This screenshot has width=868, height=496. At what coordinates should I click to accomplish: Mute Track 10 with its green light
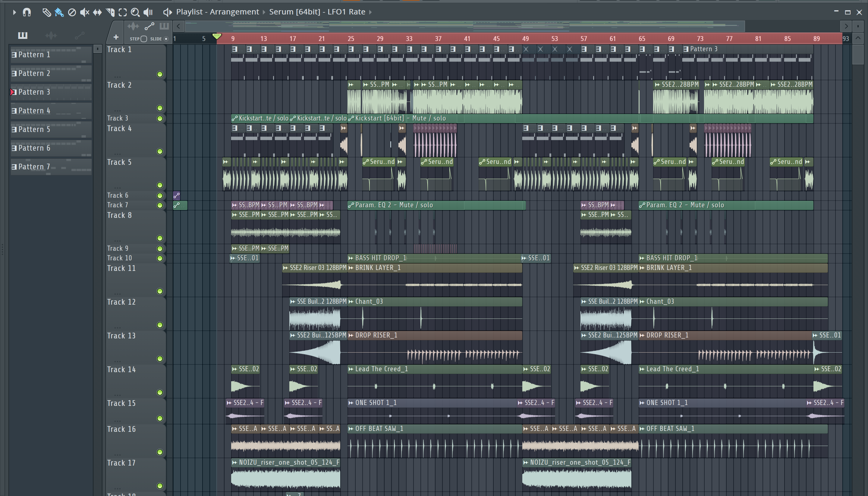pyautogui.click(x=160, y=258)
